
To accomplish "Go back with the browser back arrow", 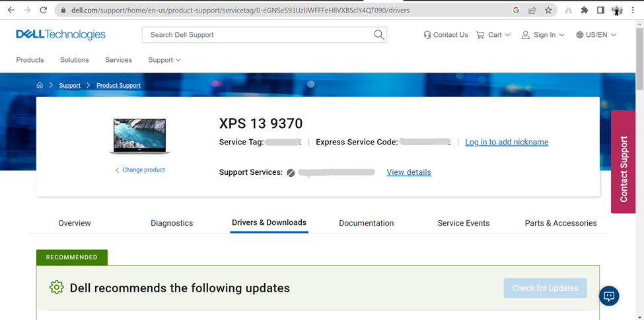I will point(11,11).
